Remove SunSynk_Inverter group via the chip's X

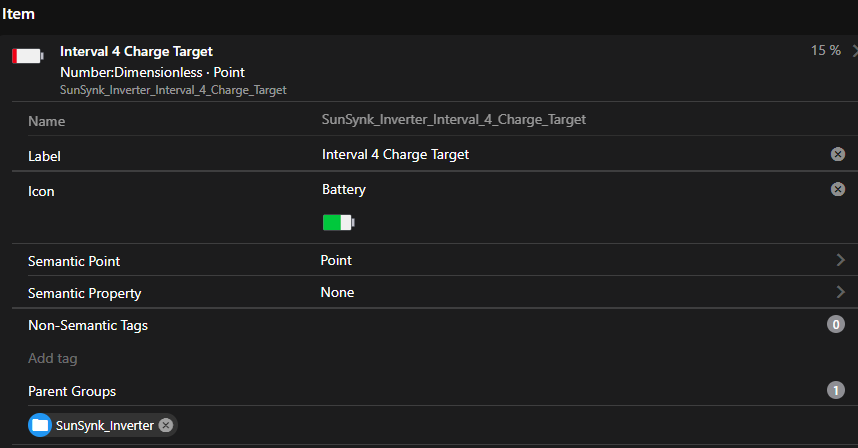tap(166, 425)
